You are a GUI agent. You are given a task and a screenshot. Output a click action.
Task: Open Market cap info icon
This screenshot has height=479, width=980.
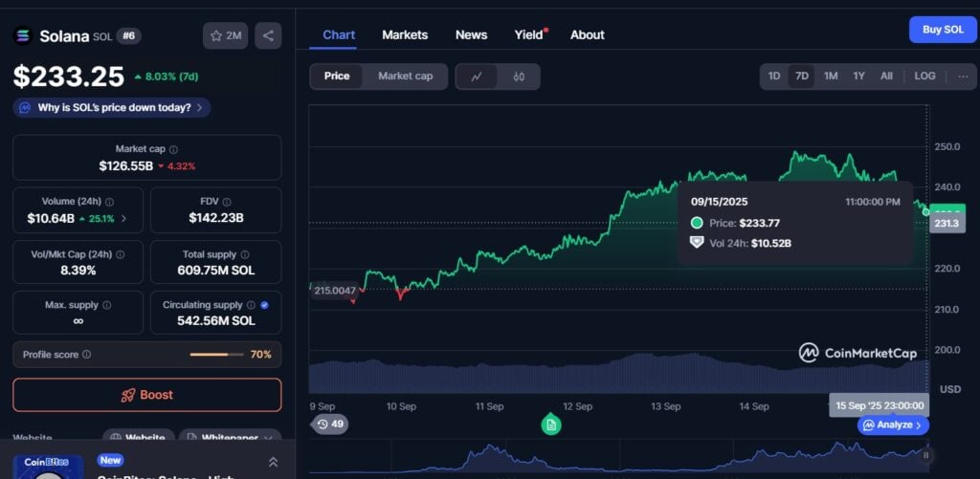point(174,149)
